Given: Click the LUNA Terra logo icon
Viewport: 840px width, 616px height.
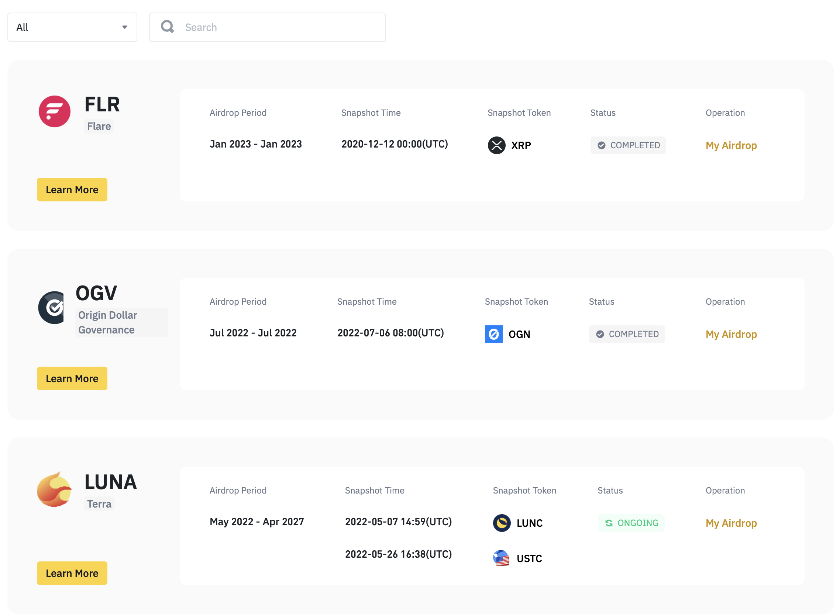Looking at the screenshot, I should (x=55, y=489).
